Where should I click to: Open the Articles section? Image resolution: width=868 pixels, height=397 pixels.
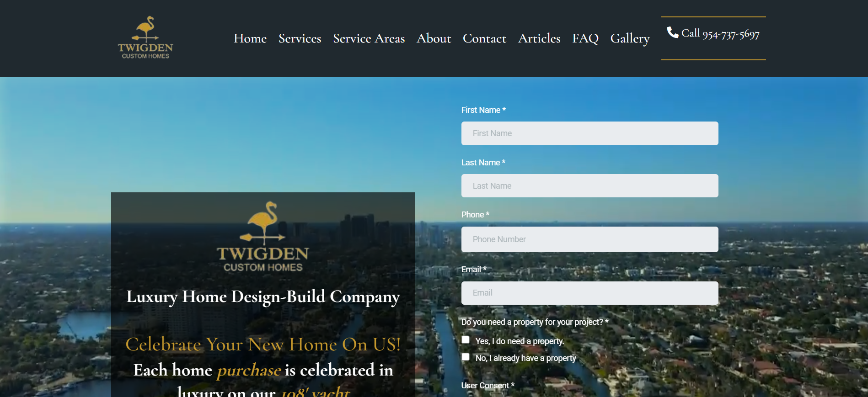539,38
